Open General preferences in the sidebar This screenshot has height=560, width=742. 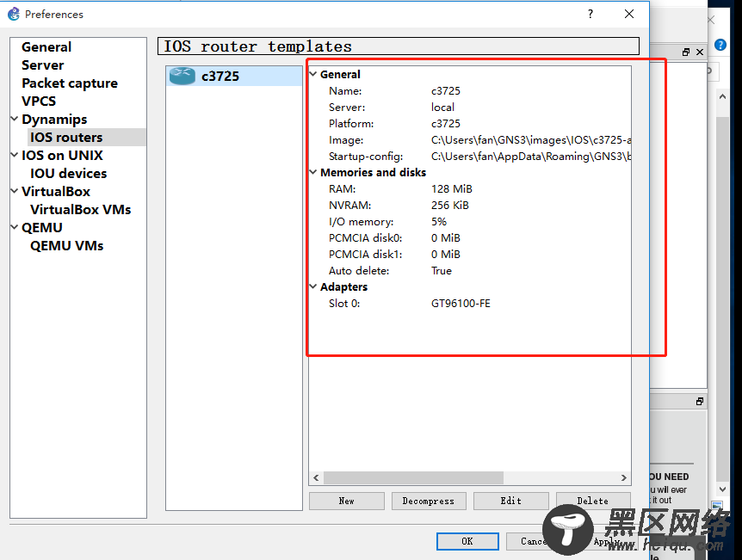[x=46, y=47]
